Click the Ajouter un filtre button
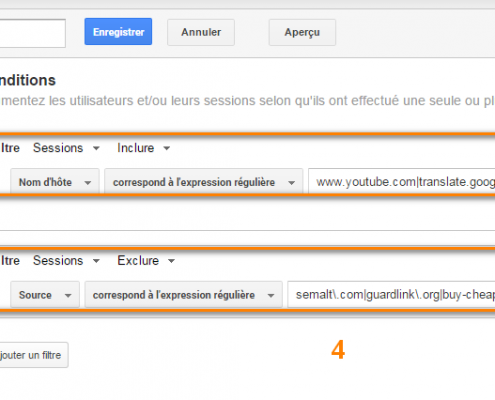 [x=34, y=355]
